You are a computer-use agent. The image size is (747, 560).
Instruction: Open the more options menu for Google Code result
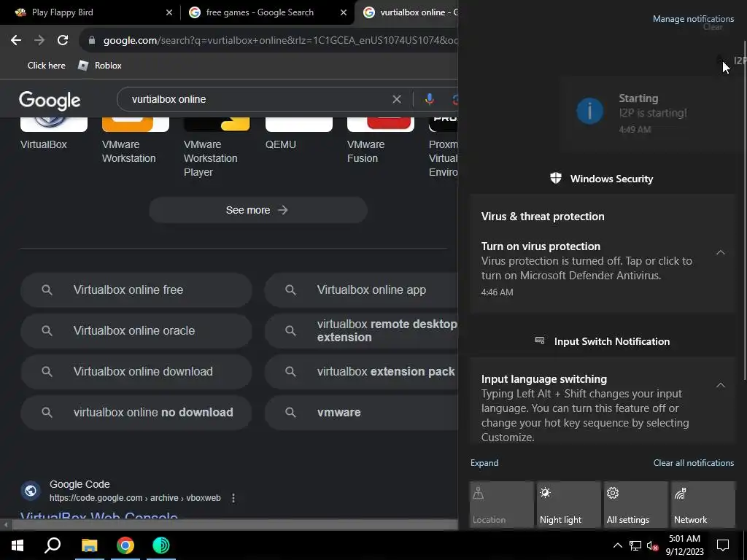[233, 498]
